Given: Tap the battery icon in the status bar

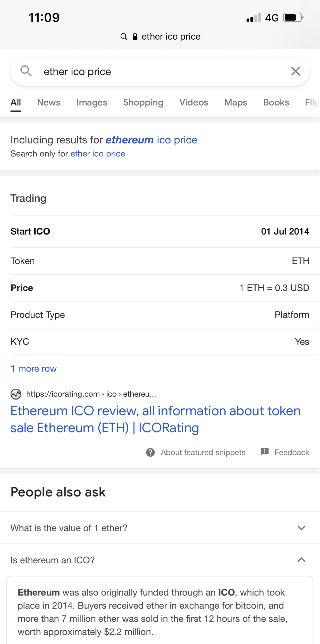Looking at the screenshot, I should point(293,18).
